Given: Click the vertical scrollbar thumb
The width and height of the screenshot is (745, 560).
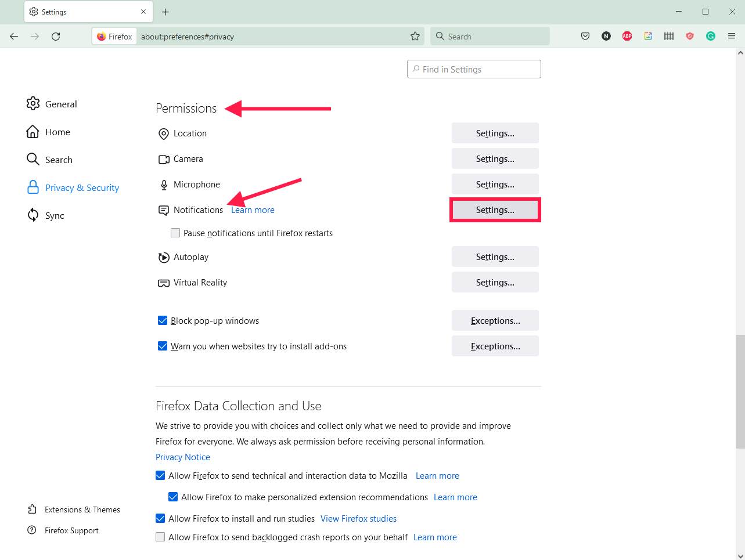Looking at the screenshot, I should (740, 392).
